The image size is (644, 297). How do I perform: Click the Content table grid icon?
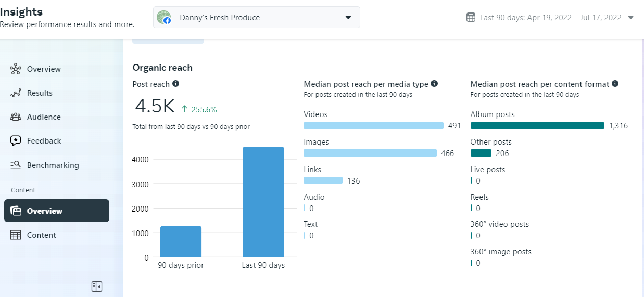(x=16, y=235)
